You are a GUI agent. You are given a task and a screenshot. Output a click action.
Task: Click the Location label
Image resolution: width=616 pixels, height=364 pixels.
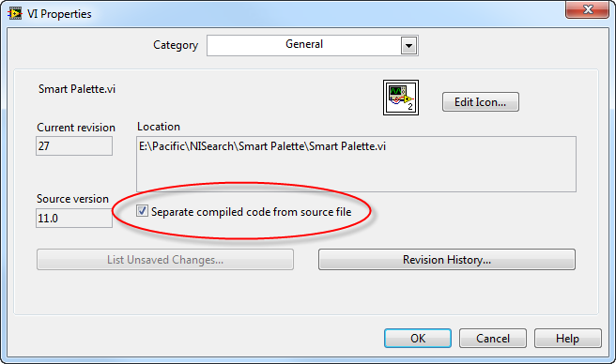(159, 127)
